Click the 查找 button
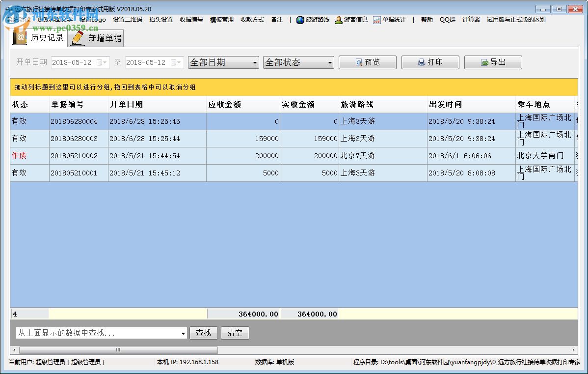Image resolution: width=588 pixels, height=374 pixels. (204, 333)
